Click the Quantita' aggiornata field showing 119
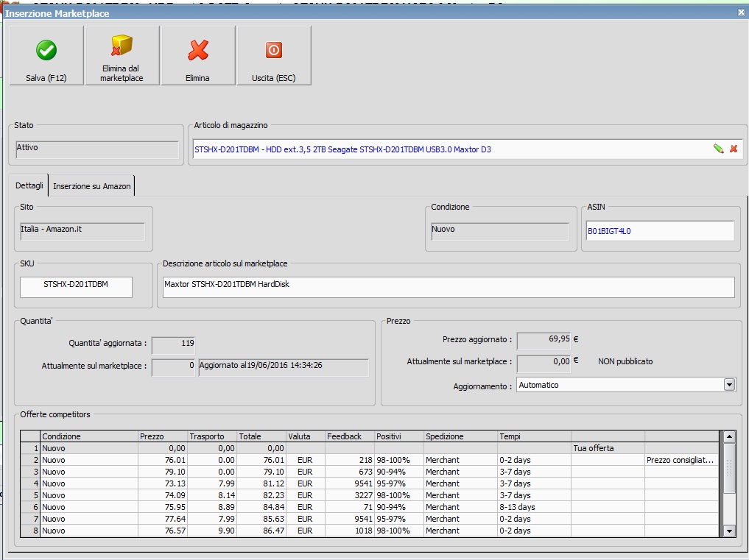 [x=173, y=344]
